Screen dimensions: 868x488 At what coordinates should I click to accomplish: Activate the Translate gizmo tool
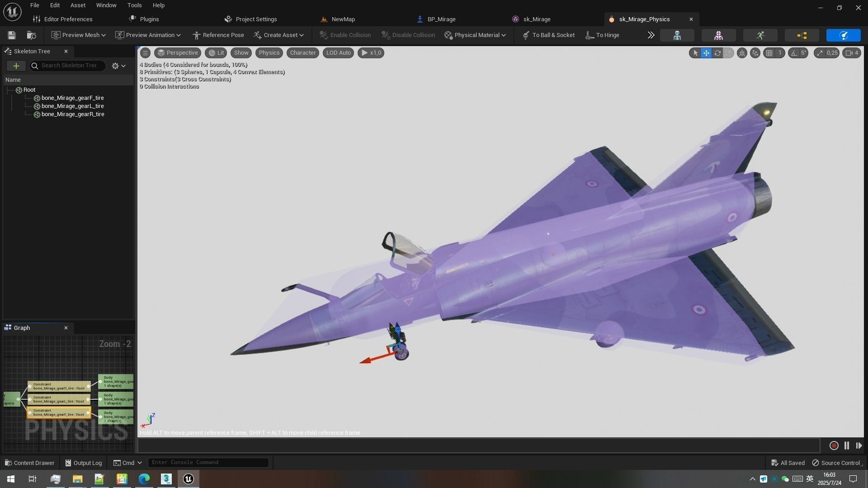click(x=706, y=53)
